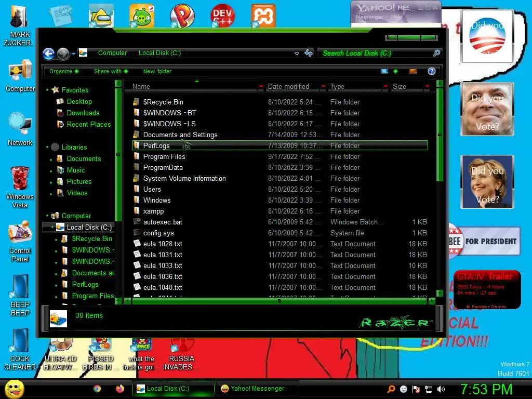The image size is (532, 399).
Task: Select Videos in the Libraries tree
Action: click(x=77, y=193)
